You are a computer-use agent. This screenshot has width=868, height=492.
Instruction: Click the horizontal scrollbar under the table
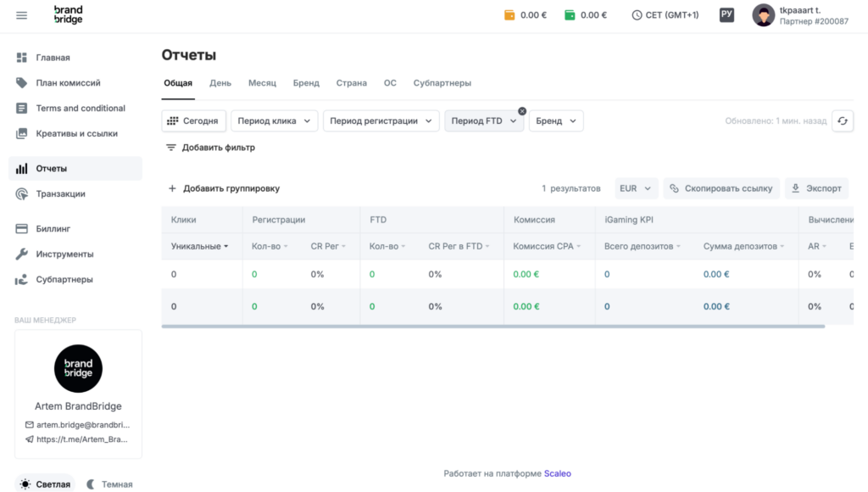pyautogui.click(x=493, y=327)
